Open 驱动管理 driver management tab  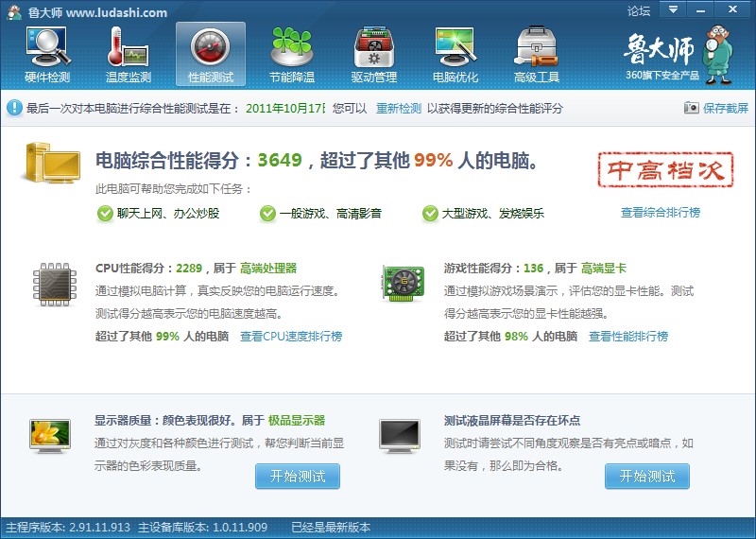click(x=374, y=55)
